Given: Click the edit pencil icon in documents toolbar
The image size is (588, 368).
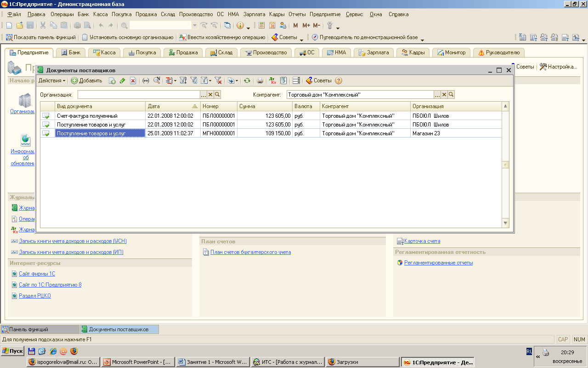Looking at the screenshot, I should coord(122,80).
